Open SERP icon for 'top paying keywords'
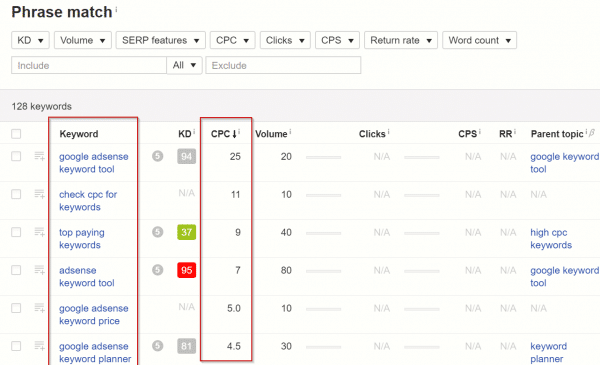 coord(158,232)
